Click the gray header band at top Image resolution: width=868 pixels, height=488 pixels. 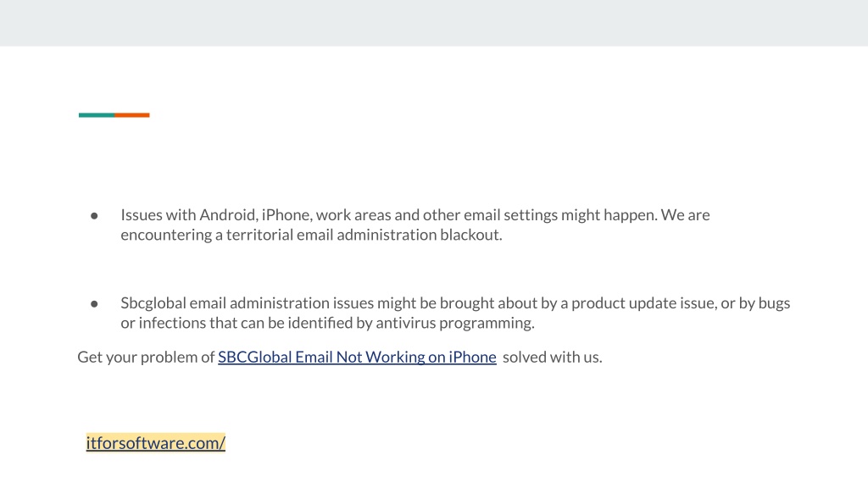click(434, 23)
